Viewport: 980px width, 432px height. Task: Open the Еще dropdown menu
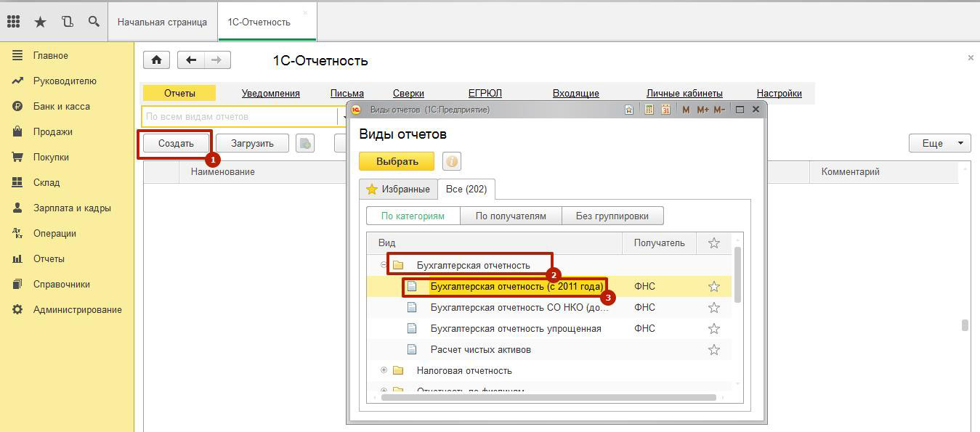click(939, 144)
